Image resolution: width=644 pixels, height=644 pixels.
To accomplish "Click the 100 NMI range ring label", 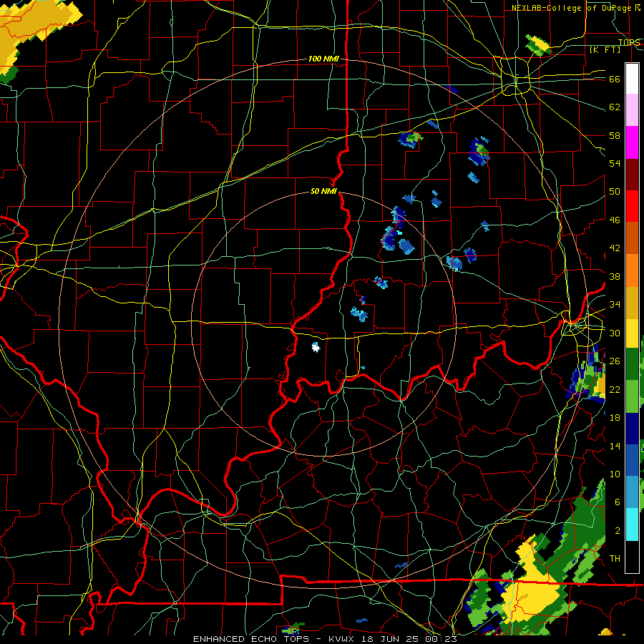I will tap(323, 59).
